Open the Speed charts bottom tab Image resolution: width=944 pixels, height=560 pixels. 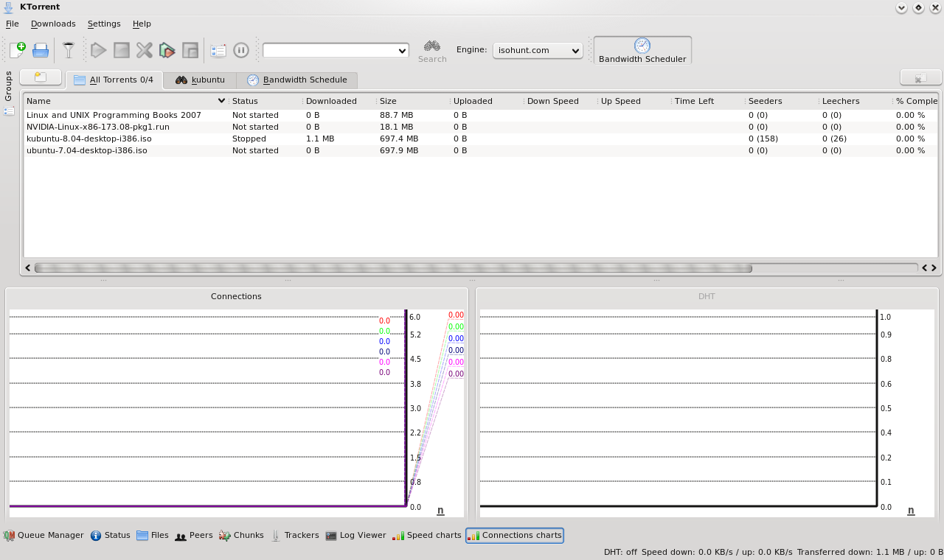[427, 536]
